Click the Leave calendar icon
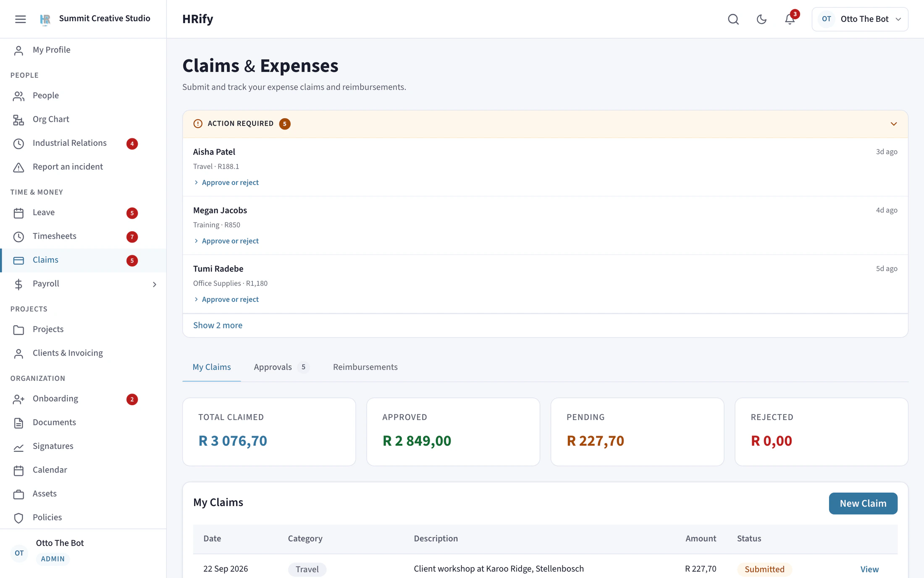The image size is (924, 578). [x=18, y=213]
